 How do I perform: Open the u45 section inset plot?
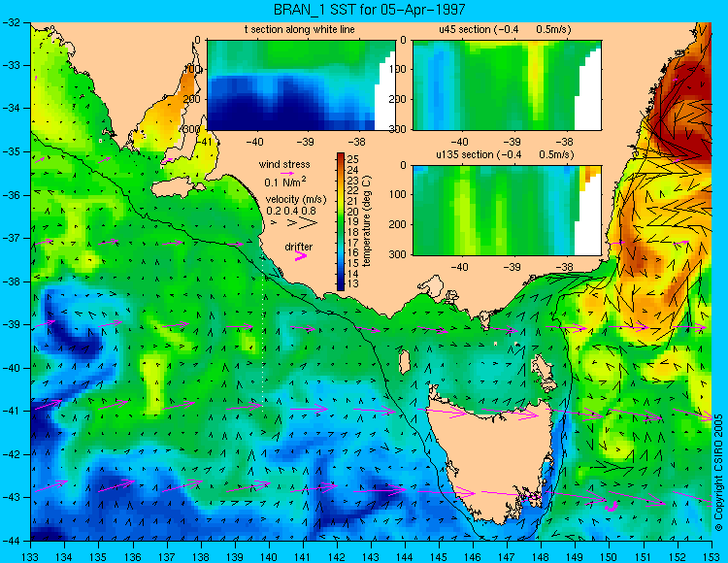[507, 85]
